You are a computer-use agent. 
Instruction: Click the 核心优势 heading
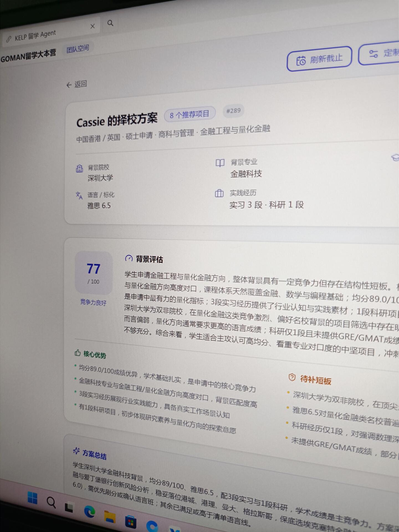[95, 354]
